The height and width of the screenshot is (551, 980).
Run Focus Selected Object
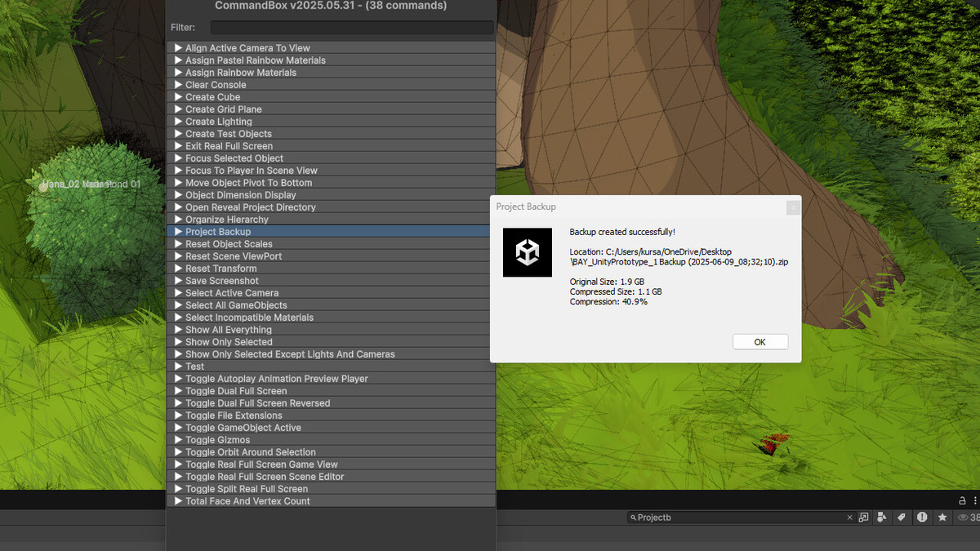pyautogui.click(x=331, y=158)
